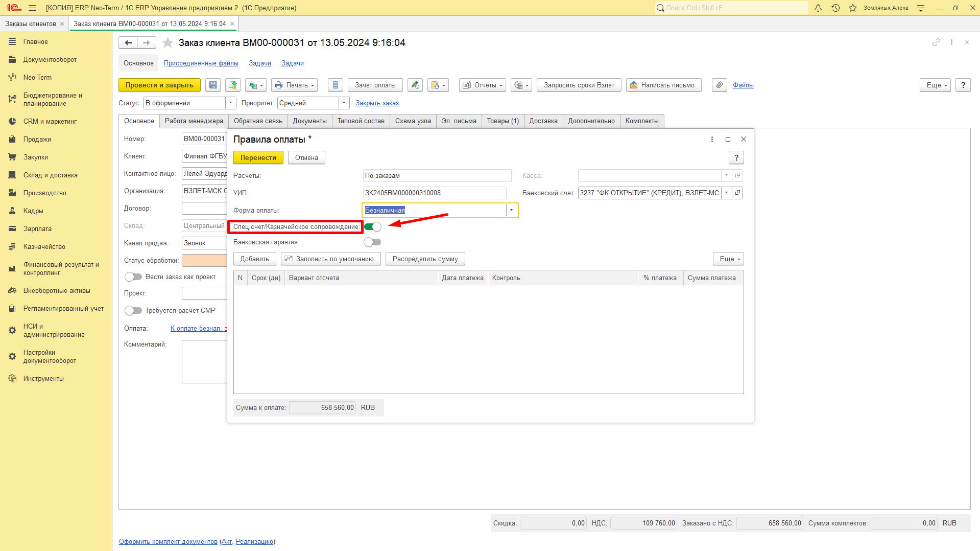Click the УИП input field
The width and height of the screenshot is (980, 551).
pos(435,193)
